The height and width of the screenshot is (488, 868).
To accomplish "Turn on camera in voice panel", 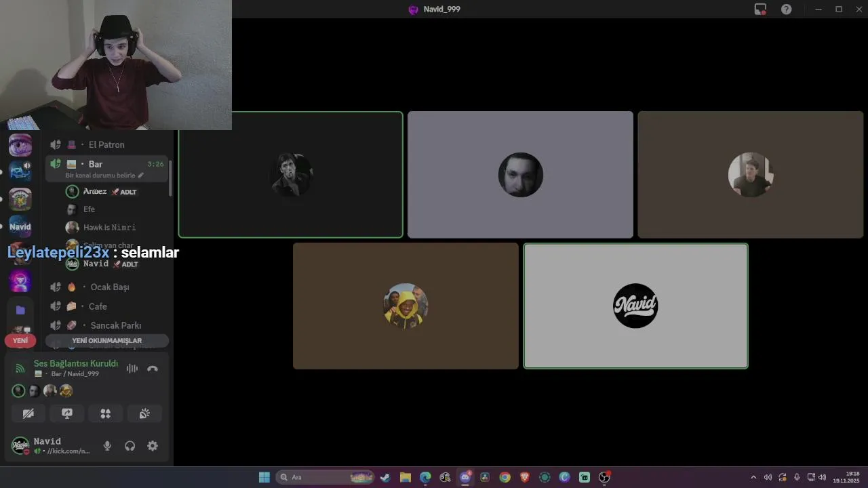I will pos(28,413).
